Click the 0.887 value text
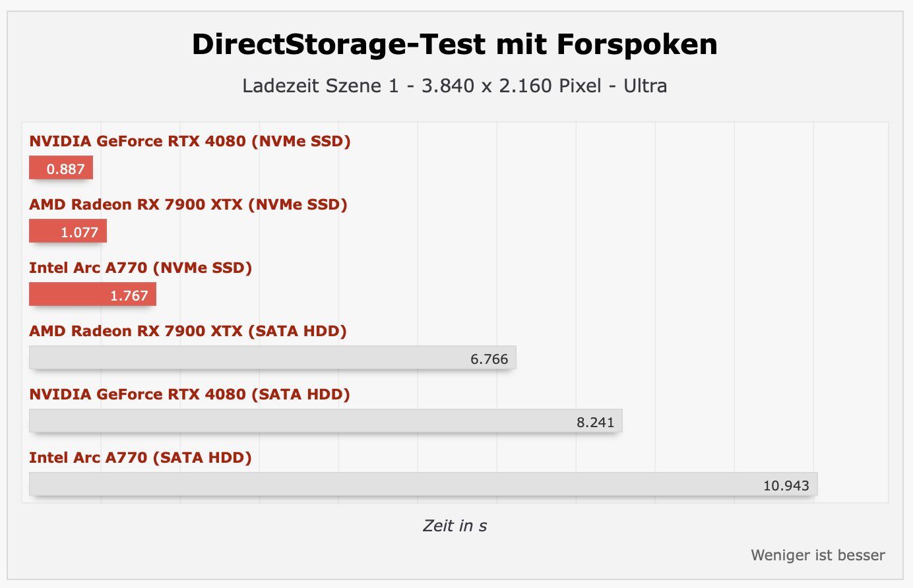Viewport: 913px width, 588px height. (65, 169)
